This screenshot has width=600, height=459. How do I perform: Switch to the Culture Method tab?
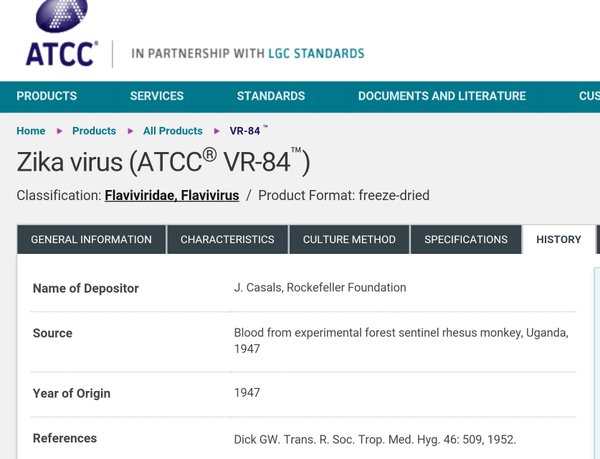349,239
